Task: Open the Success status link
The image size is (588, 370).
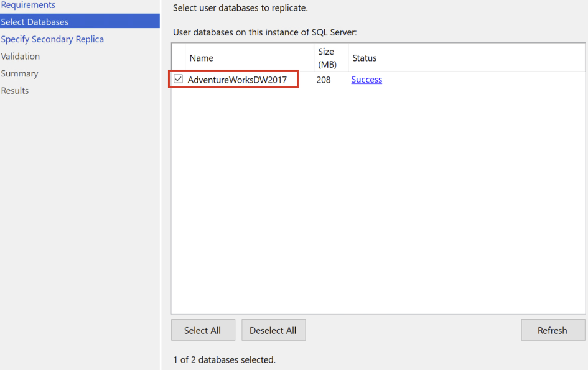Action: click(366, 80)
